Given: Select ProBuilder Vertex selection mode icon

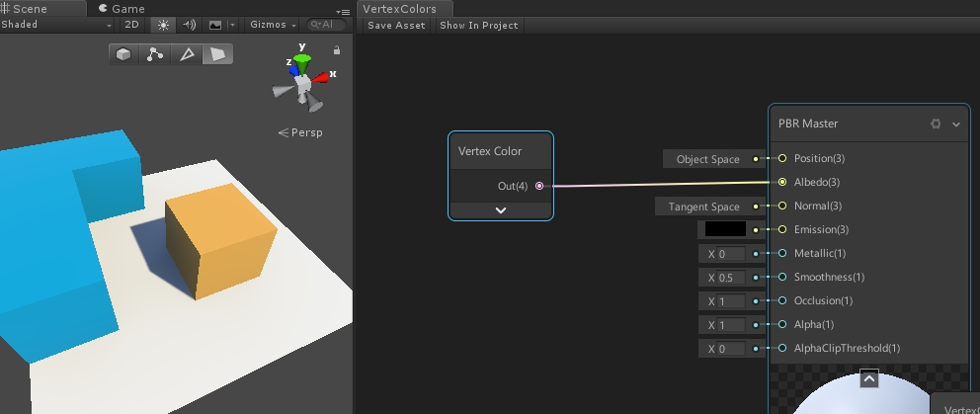Looking at the screenshot, I should [155, 54].
